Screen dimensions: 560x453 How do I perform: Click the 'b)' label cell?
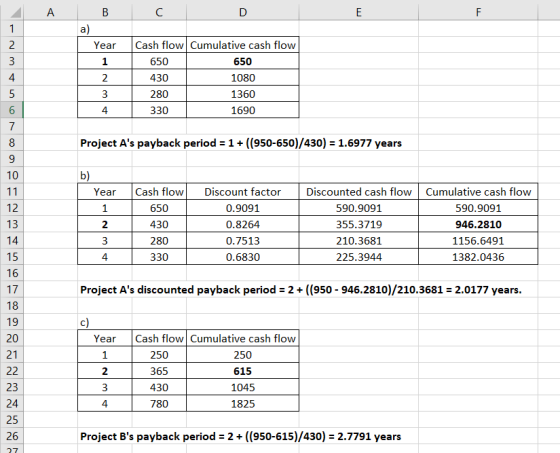[105, 175]
